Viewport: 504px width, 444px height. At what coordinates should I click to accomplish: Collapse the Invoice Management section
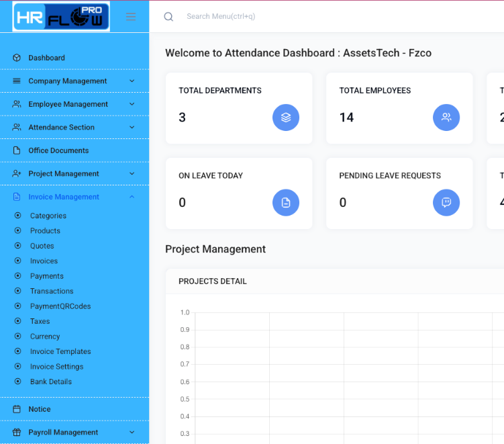132,197
